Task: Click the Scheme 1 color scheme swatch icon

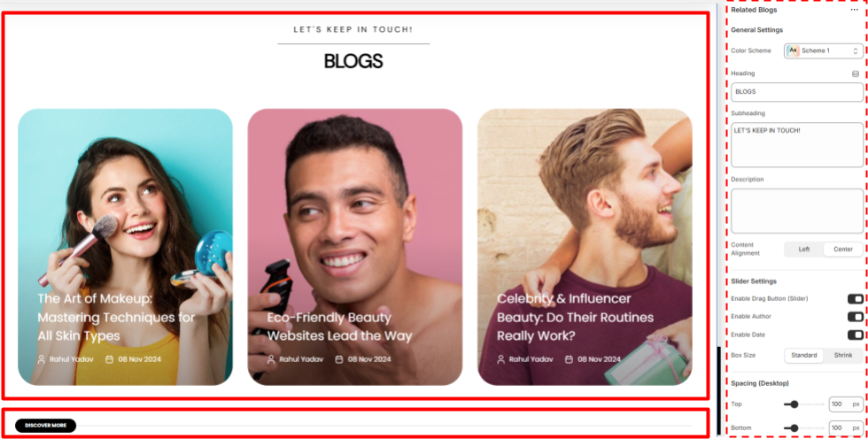Action: pyautogui.click(x=794, y=50)
